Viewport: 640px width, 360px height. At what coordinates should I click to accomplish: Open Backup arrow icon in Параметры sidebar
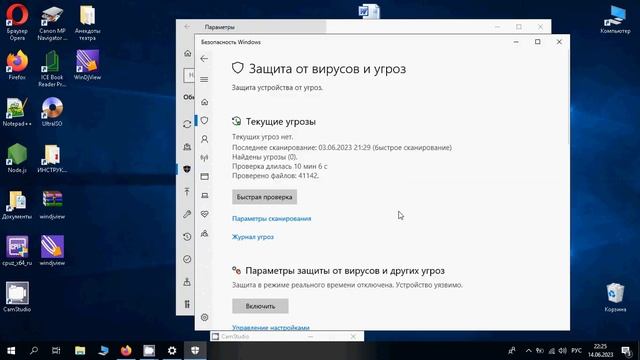coord(187,191)
